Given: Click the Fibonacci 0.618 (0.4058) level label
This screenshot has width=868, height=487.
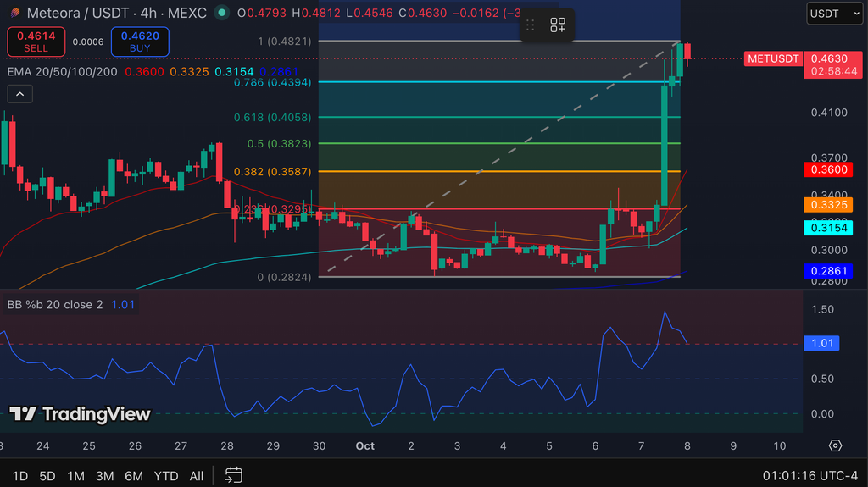Looking at the screenshot, I should [272, 118].
